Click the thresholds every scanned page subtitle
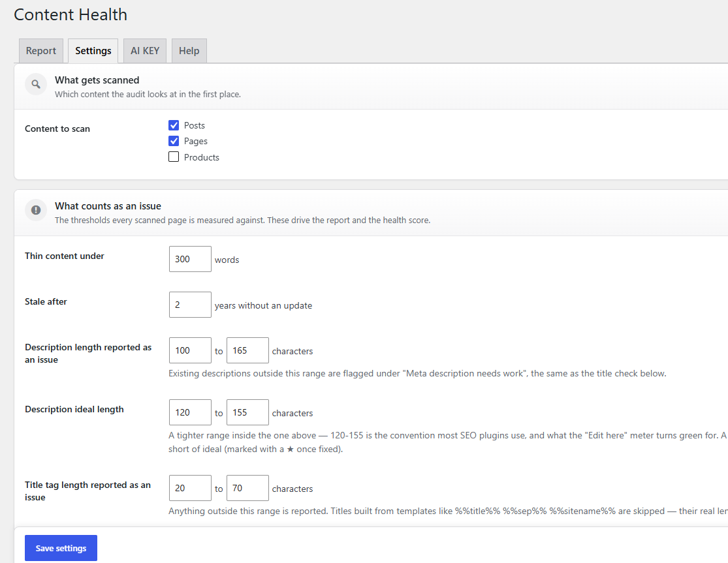728x563 pixels. [x=242, y=221]
